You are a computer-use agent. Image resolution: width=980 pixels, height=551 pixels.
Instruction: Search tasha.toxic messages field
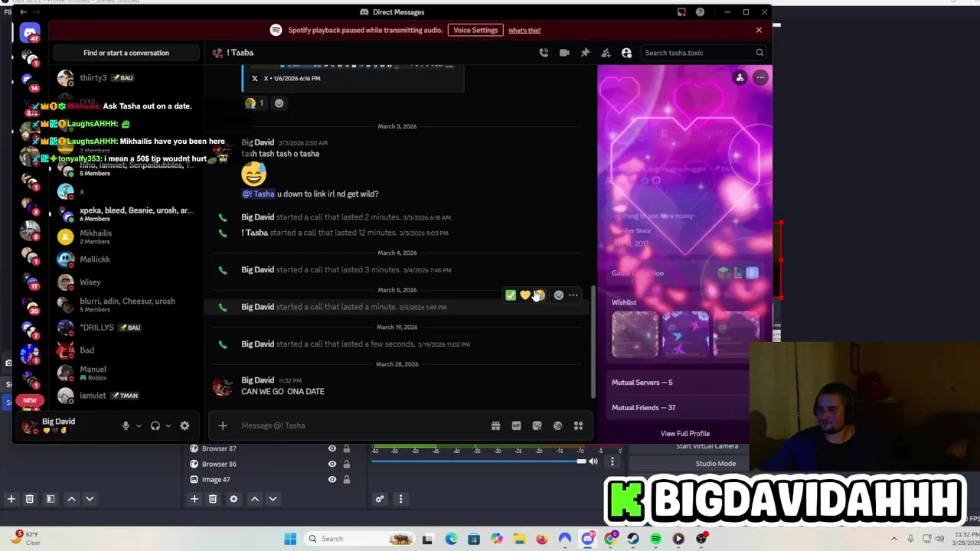703,53
